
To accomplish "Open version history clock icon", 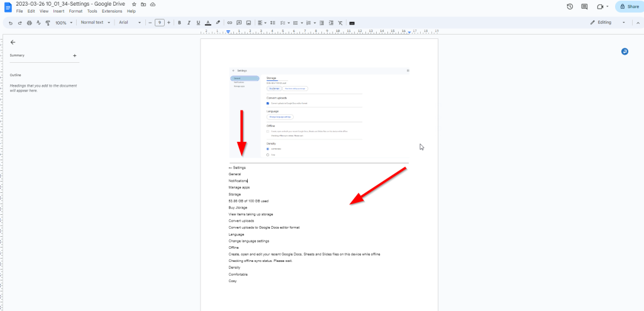I will [570, 6].
